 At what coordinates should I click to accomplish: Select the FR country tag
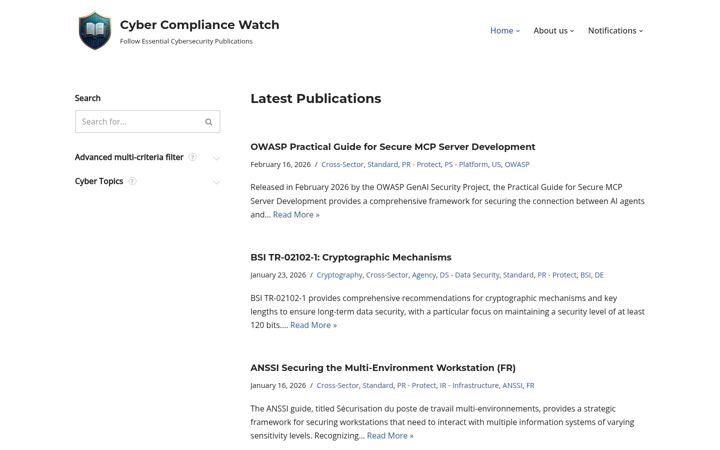click(530, 386)
